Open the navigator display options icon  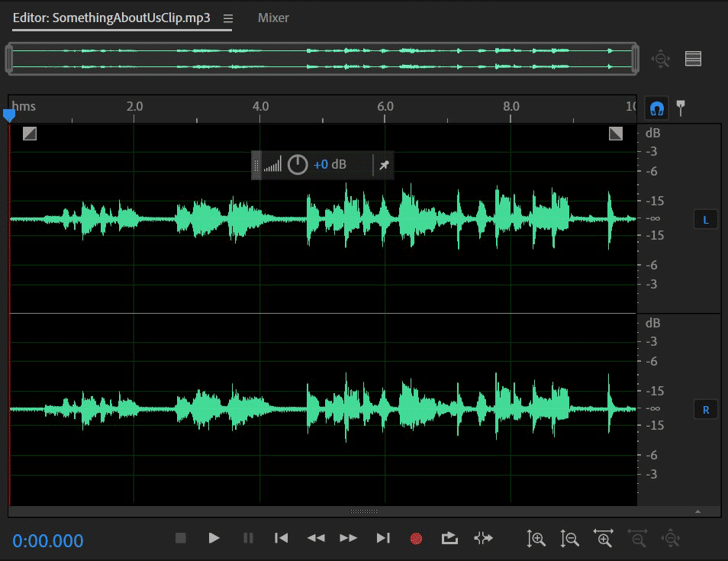point(693,59)
